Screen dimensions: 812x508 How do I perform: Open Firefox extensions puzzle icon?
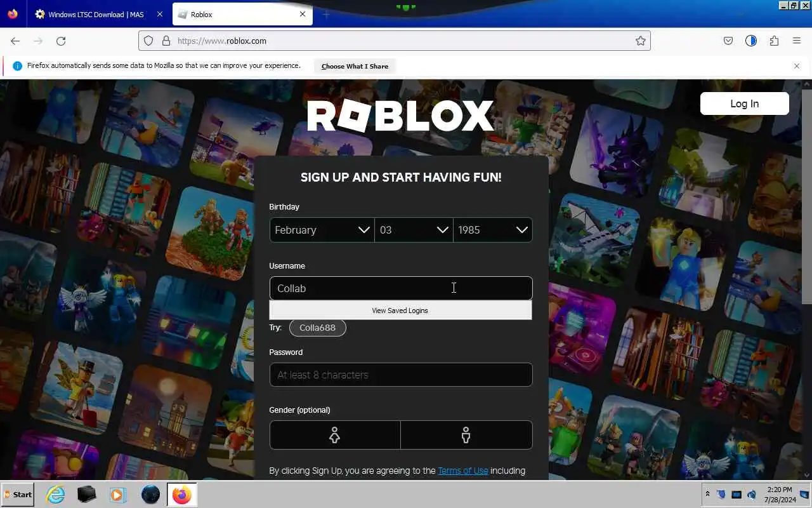click(774, 41)
